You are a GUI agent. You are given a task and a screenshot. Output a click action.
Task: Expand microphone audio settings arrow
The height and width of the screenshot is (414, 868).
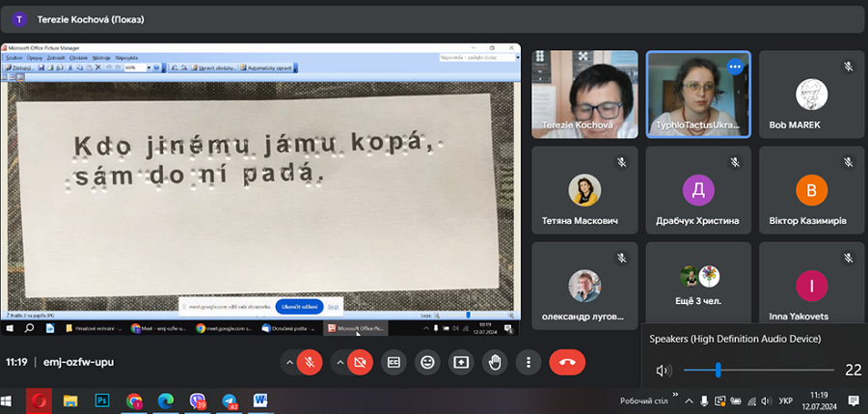tap(289, 362)
